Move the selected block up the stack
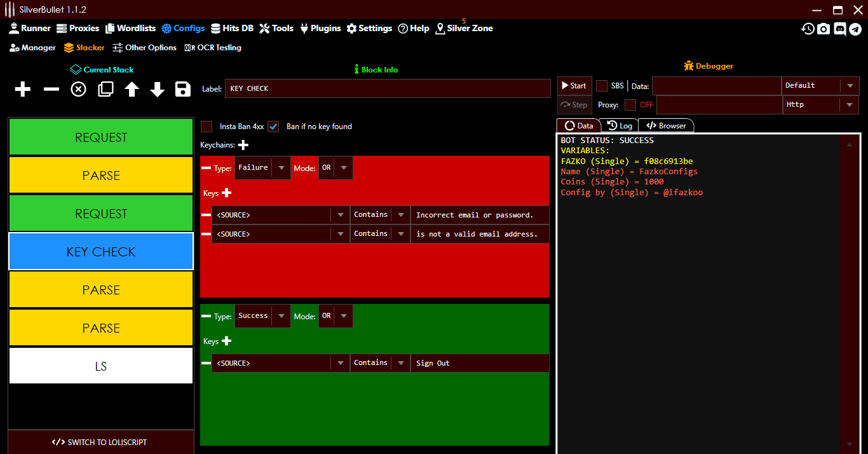868x454 pixels. pyautogui.click(x=131, y=89)
